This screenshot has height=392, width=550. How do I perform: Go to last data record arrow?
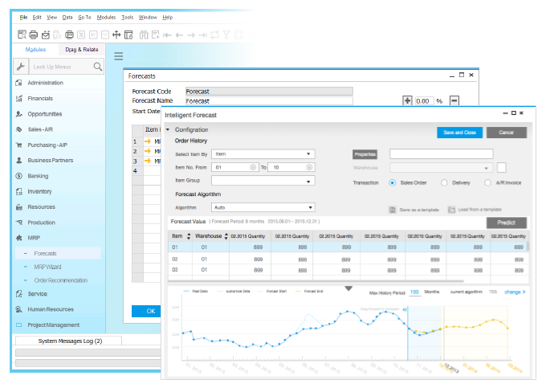203,35
